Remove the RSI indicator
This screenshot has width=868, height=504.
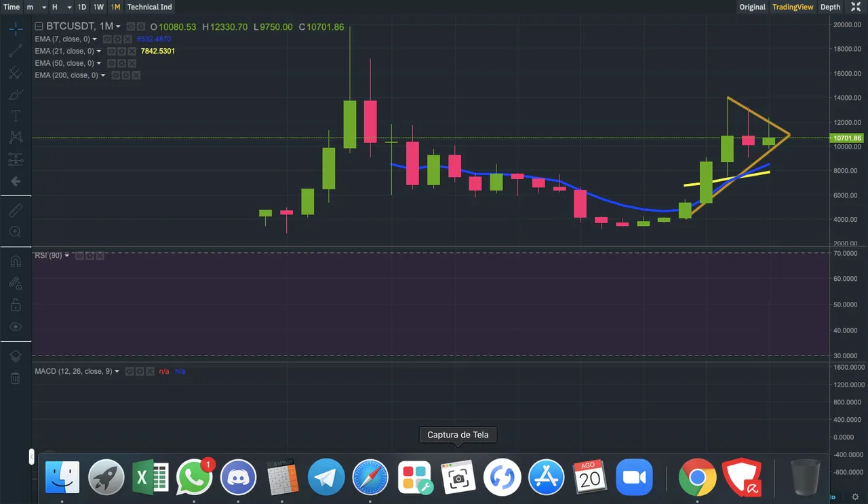(100, 256)
